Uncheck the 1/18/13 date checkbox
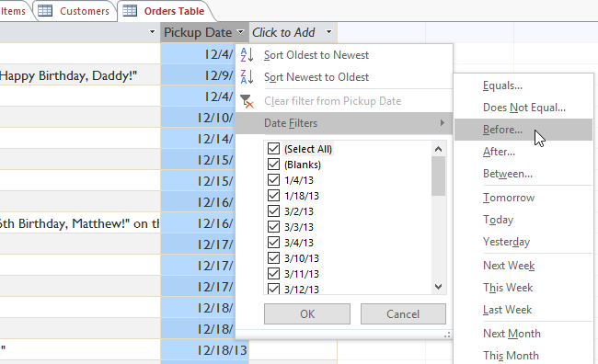This screenshot has width=598, height=364. (273, 195)
